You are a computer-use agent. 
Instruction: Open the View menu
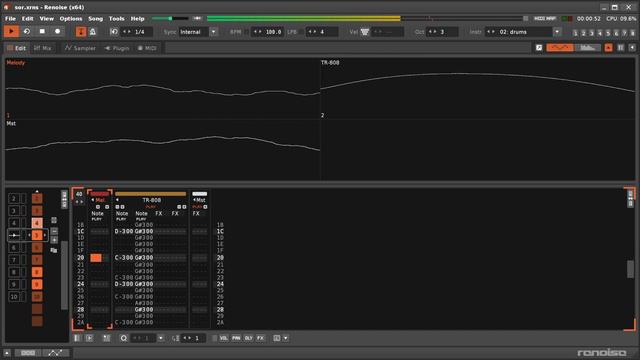click(x=47, y=19)
